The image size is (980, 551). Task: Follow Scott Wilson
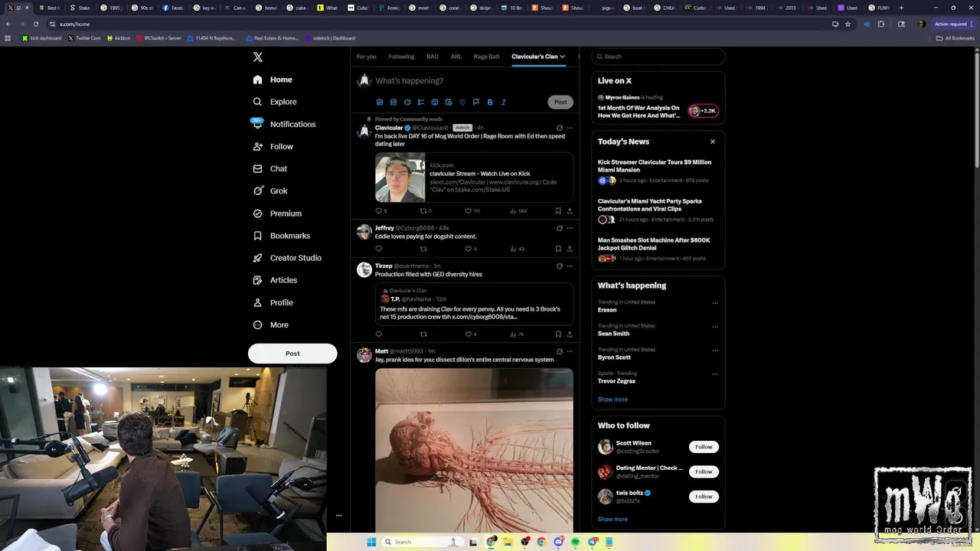tap(704, 447)
